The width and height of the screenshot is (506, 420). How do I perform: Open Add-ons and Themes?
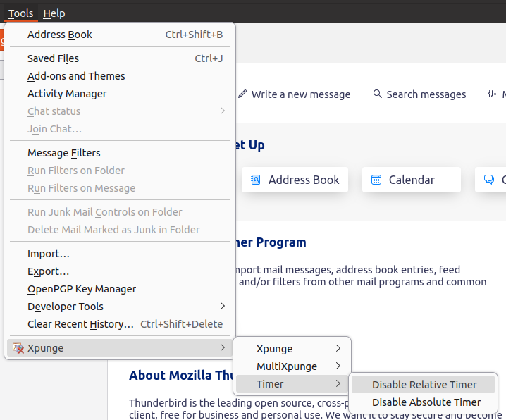(x=120, y=76)
